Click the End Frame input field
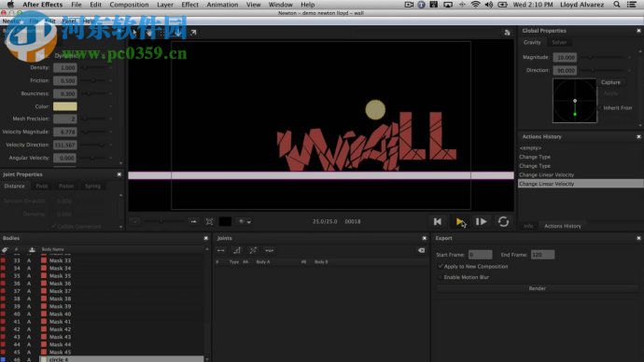644x362 pixels. pyautogui.click(x=542, y=255)
